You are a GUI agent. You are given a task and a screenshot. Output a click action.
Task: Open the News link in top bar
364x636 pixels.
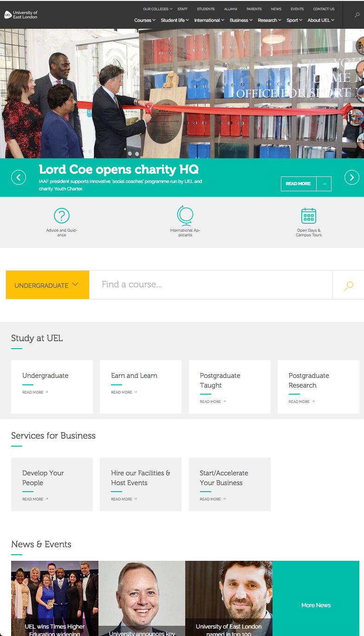276,9
